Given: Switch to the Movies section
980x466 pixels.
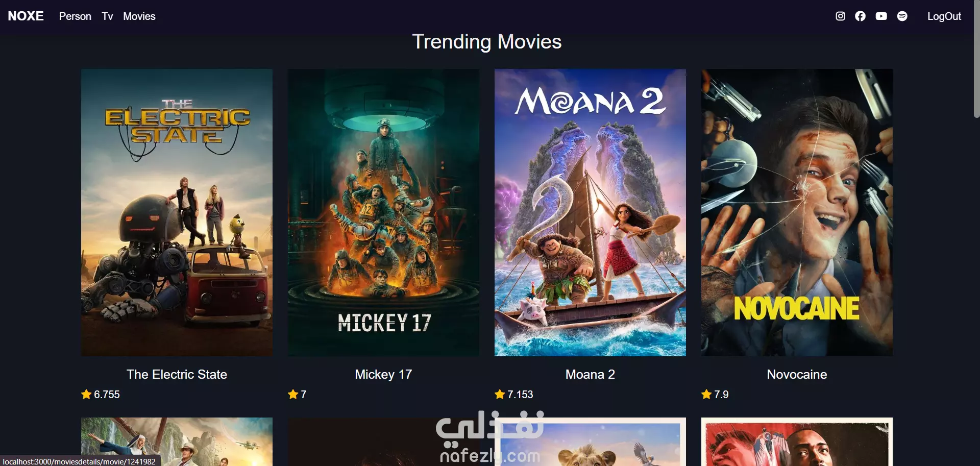Looking at the screenshot, I should coord(139,16).
